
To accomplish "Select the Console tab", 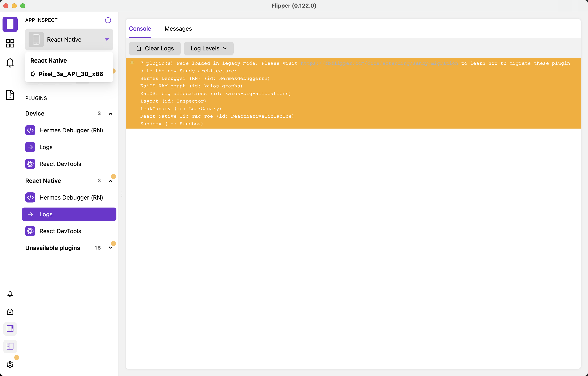I will click(x=140, y=29).
